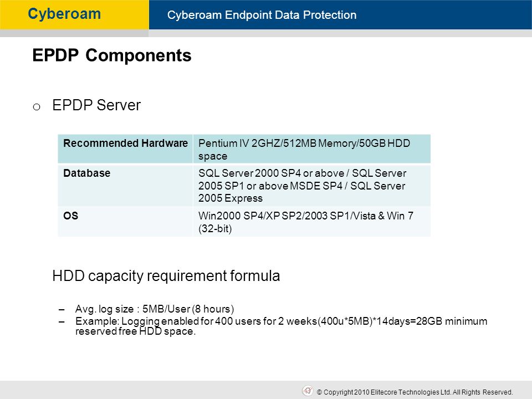Viewport: 532px width, 399px height.
Task: Click the 'SQL Server 2000 SP4 or above' cell
Action: (312, 185)
